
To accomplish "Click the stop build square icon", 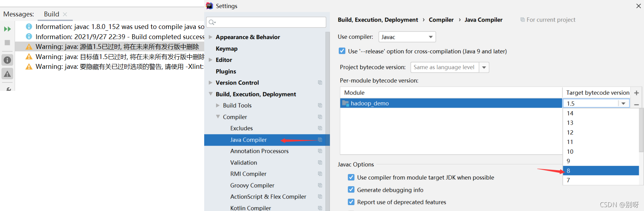I will pyautogui.click(x=7, y=43).
